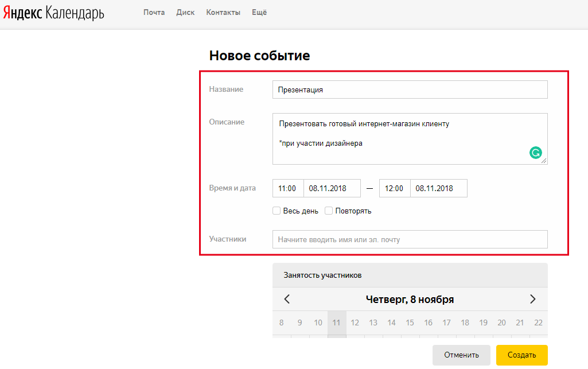Click the "Участники" email input field

[410, 239]
